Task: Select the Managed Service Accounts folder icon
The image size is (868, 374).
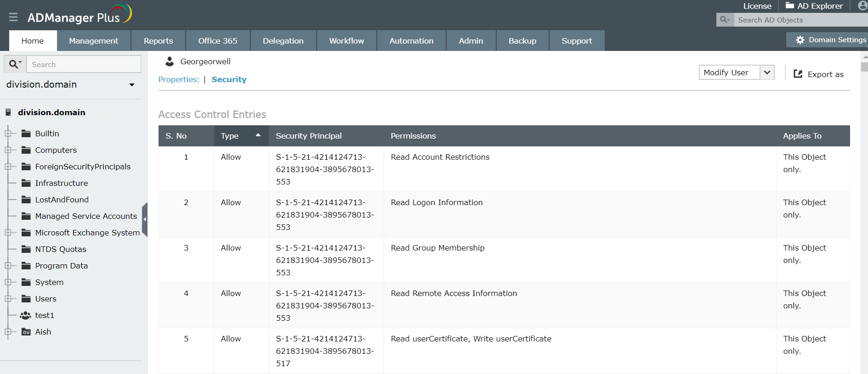Action: pos(26,216)
